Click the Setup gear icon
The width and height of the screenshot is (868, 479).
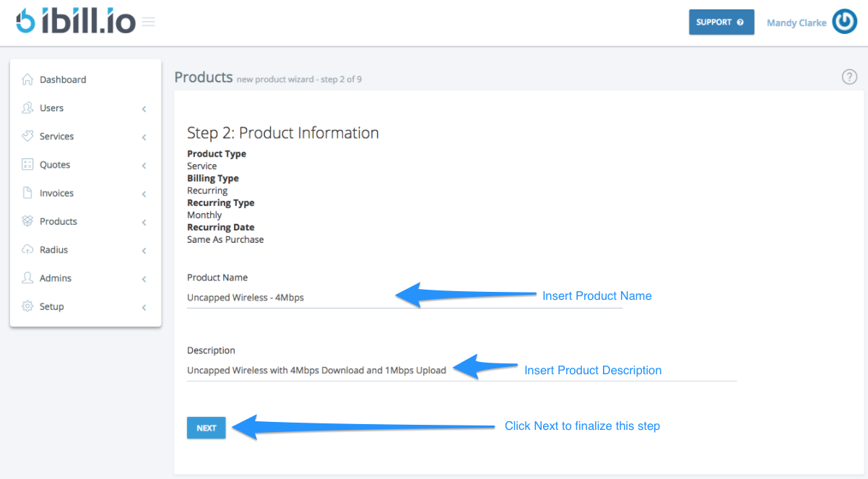pos(27,306)
